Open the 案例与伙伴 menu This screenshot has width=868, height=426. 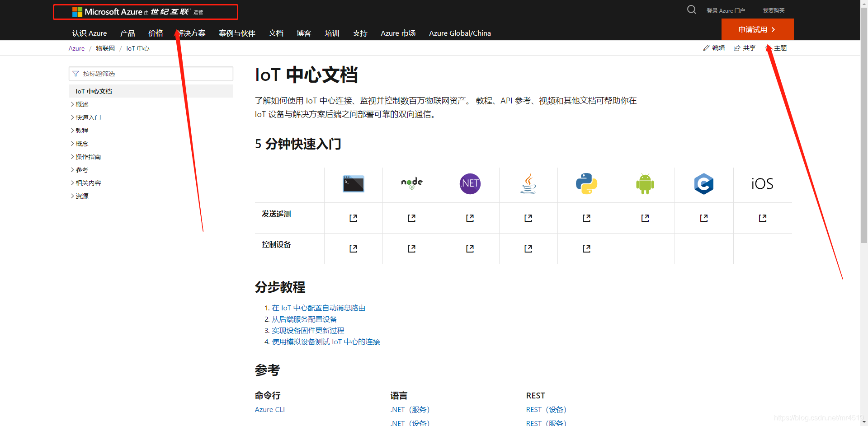point(237,33)
